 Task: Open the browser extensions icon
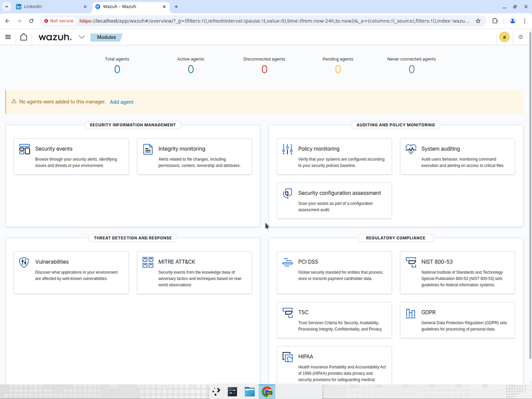click(495, 21)
